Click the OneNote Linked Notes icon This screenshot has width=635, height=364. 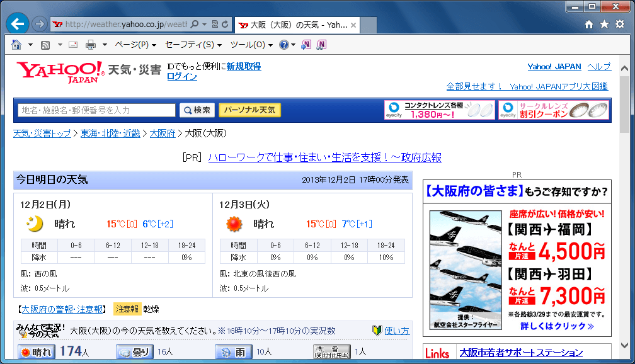click(x=321, y=45)
